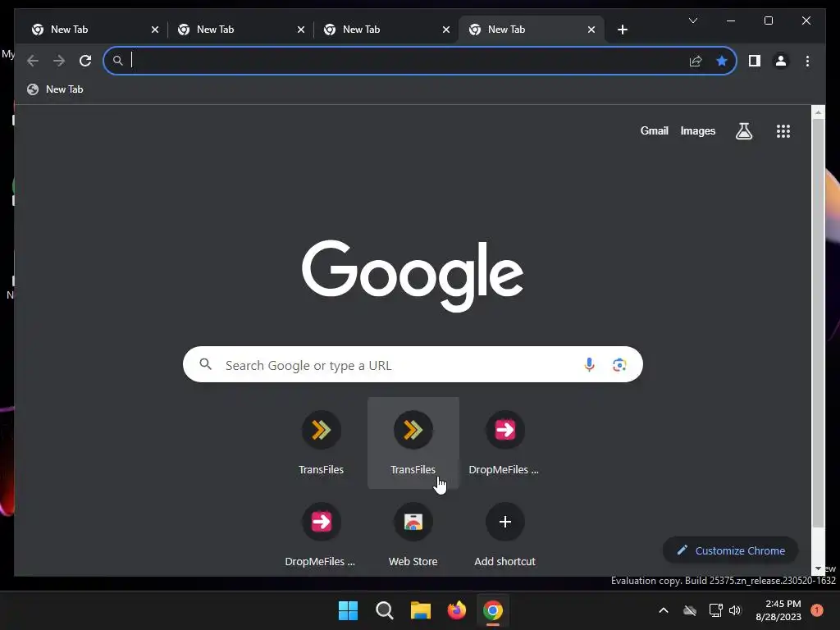Open the tab search dropdown chevron
Screen dimensions: 840x630
pyautogui.click(x=692, y=21)
